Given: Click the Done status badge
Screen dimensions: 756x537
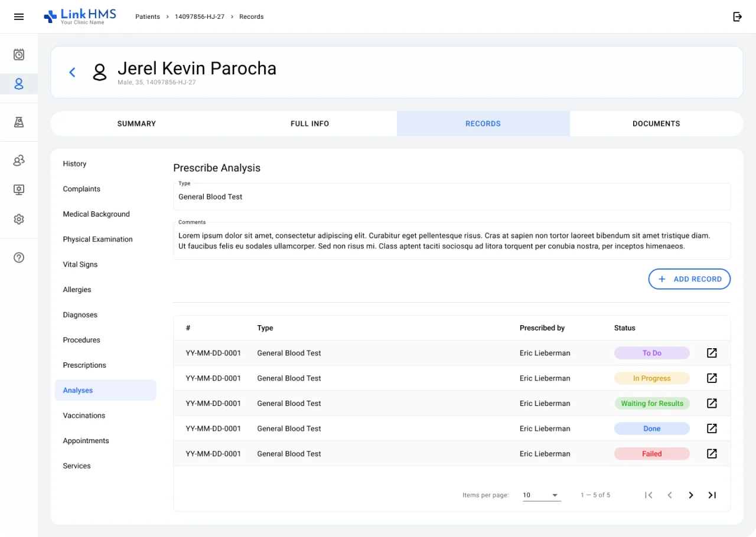Looking at the screenshot, I should (x=652, y=428).
